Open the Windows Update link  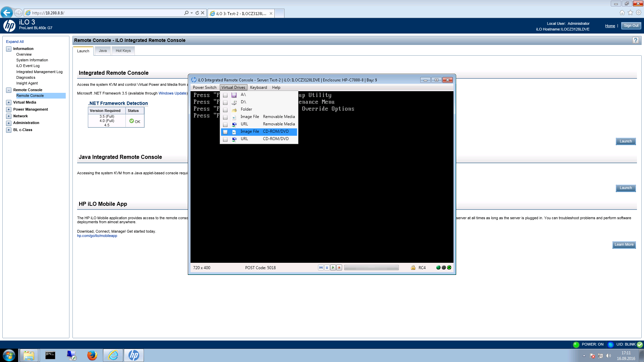[172, 93]
